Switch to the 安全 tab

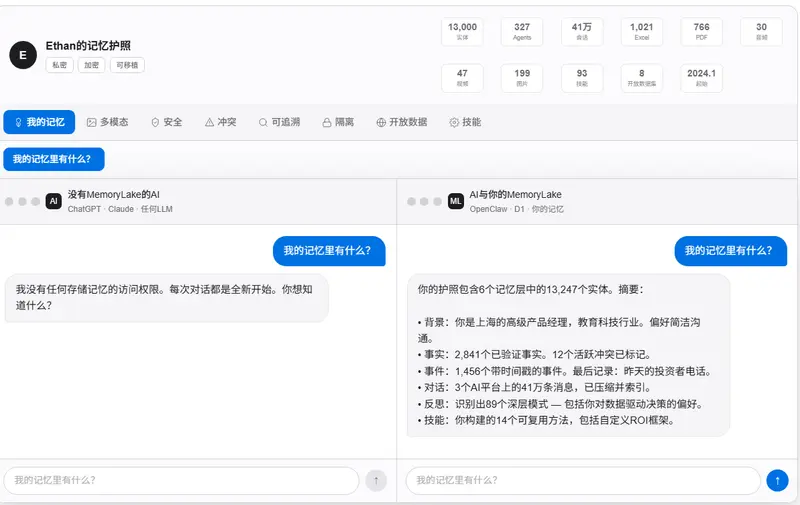[x=167, y=122]
